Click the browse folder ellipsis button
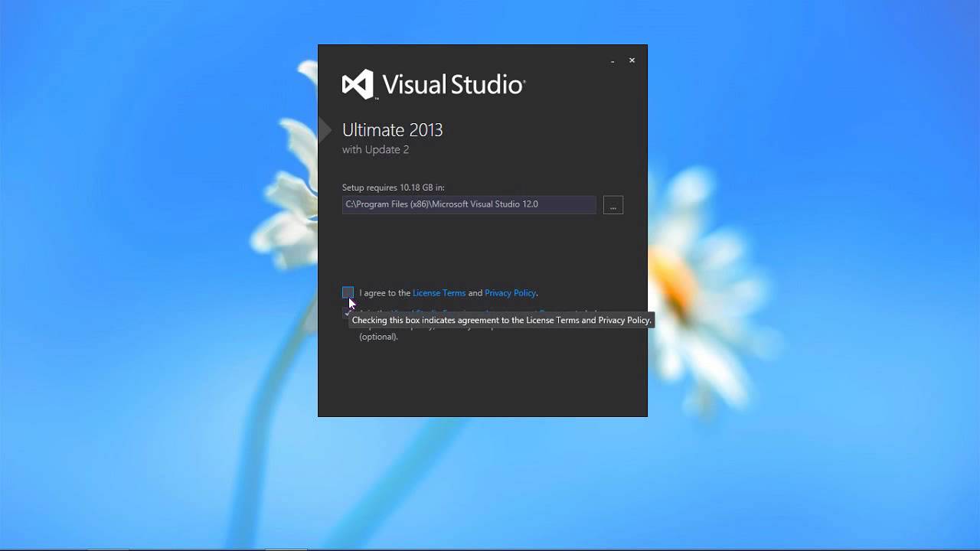The height and width of the screenshot is (551, 980). click(613, 205)
